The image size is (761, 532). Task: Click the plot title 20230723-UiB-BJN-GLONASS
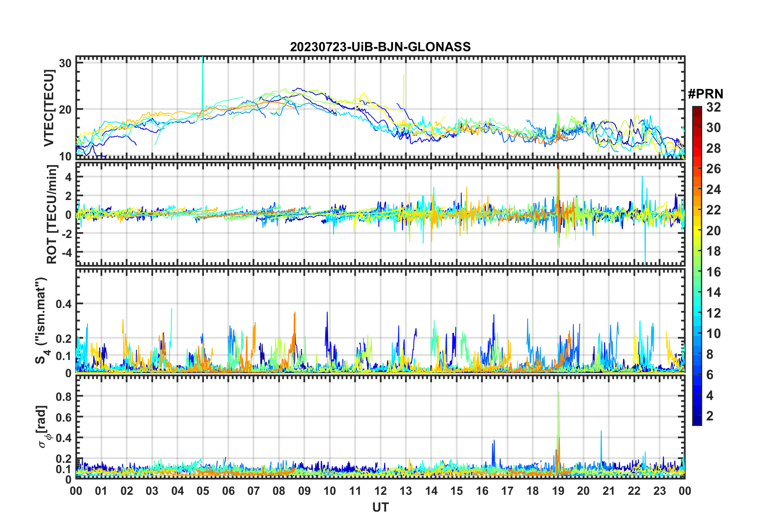click(380, 47)
